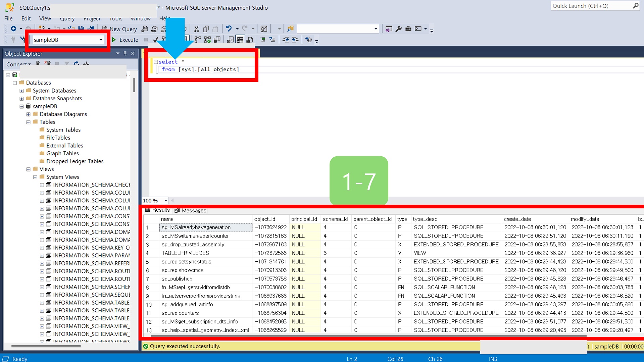The width and height of the screenshot is (644, 362).
Task: Toggle Include Client Statistics icon
Action: (x=217, y=40)
